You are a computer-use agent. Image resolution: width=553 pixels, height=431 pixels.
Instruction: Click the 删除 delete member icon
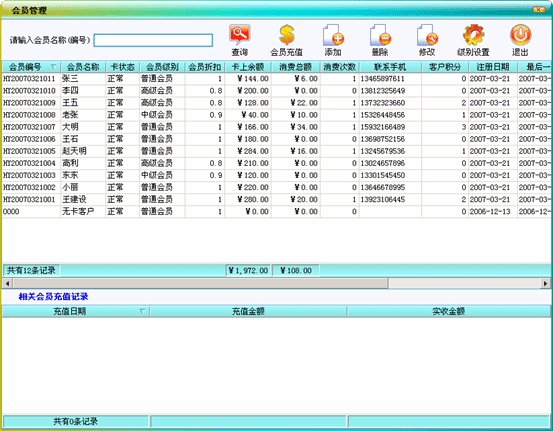(380, 34)
